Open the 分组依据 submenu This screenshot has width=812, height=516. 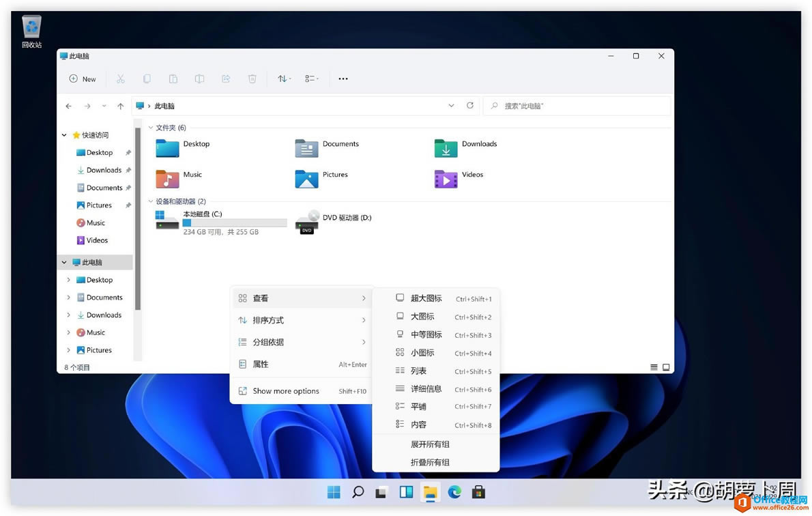[x=302, y=342]
